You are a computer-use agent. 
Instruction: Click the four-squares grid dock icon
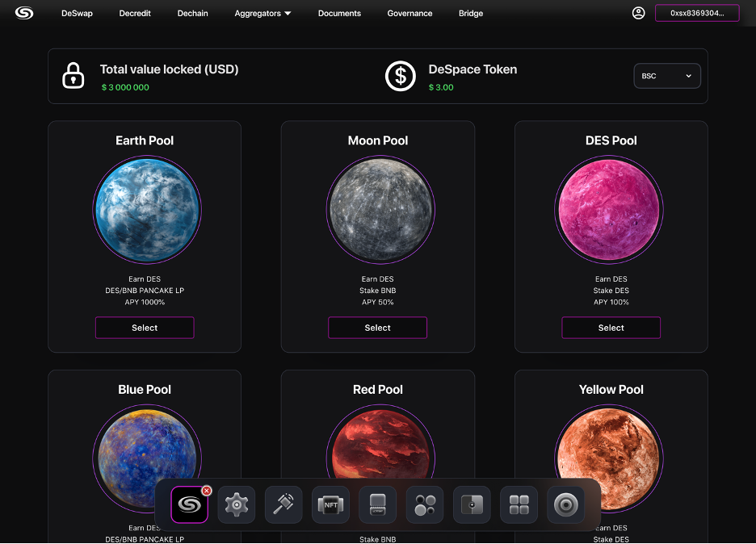click(x=519, y=505)
